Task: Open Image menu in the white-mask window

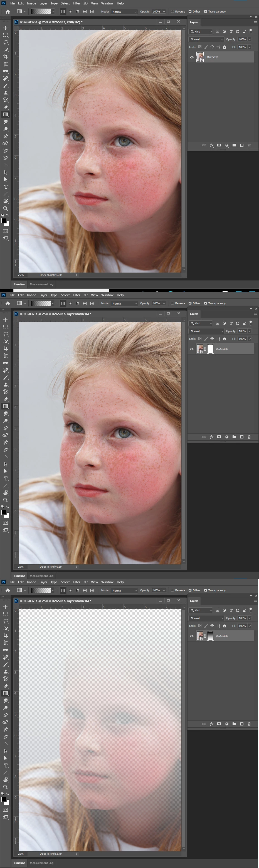Action: tap(31, 295)
